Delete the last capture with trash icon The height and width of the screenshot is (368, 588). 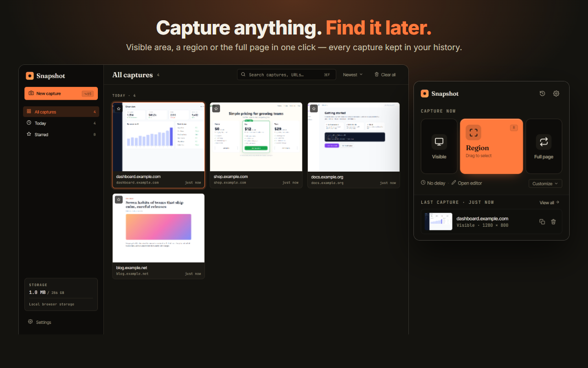pos(554,222)
